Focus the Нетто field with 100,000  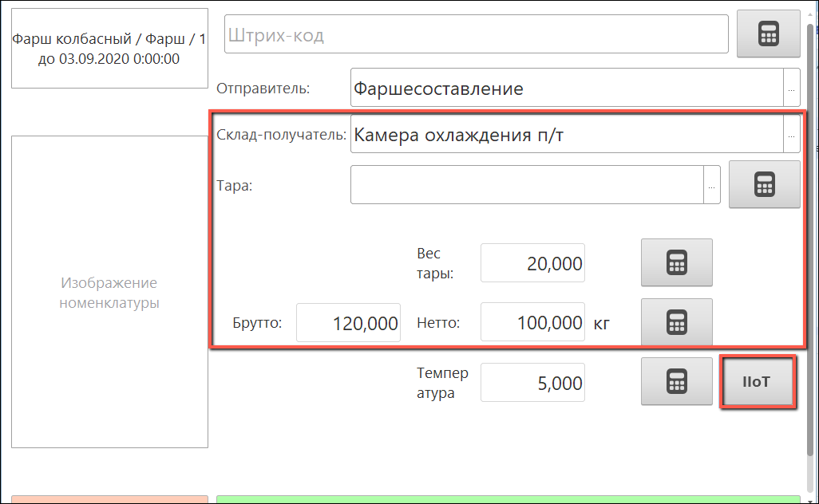pyautogui.click(x=533, y=323)
